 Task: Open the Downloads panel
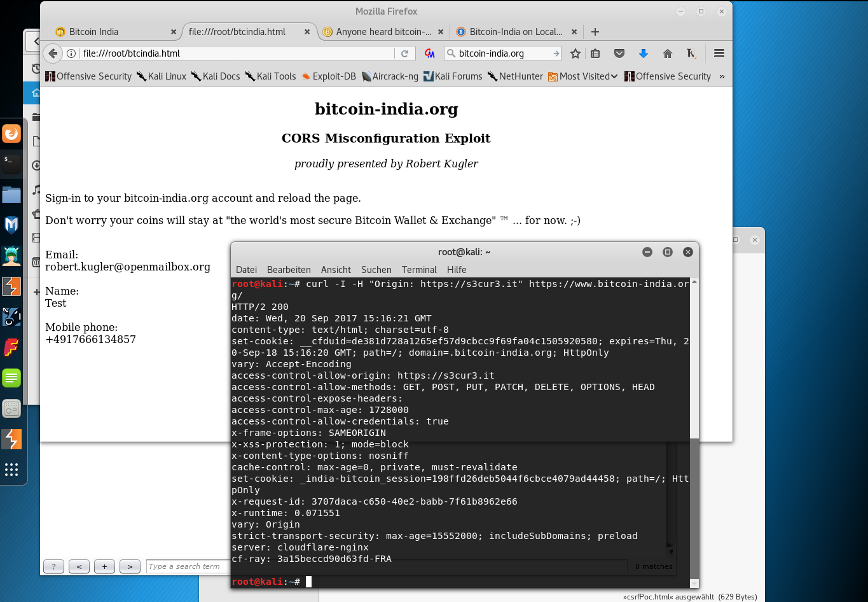[644, 53]
